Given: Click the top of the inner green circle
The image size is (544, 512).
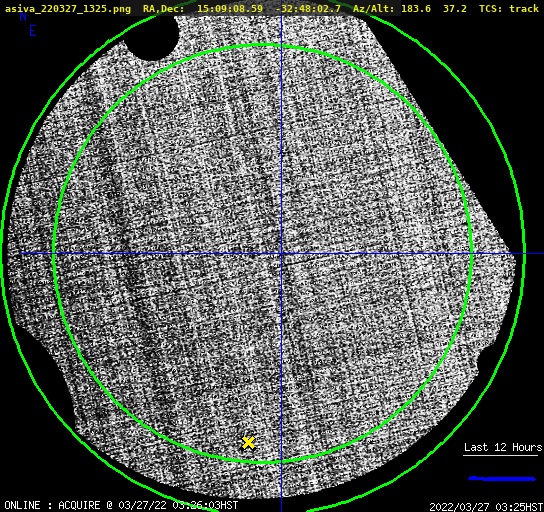Looking at the screenshot, I should click(263, 45).
